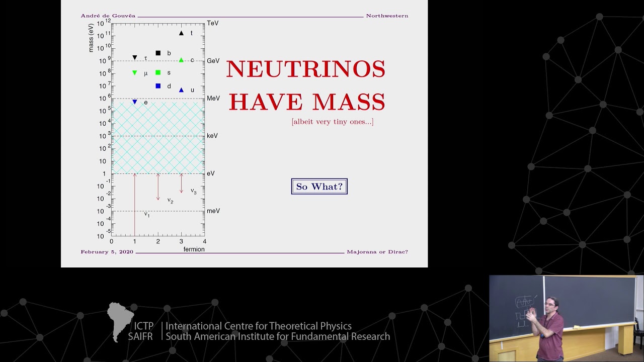Click the top quark black triangle marker
This screenshot has height=362, width=644.
click(181, 33)
